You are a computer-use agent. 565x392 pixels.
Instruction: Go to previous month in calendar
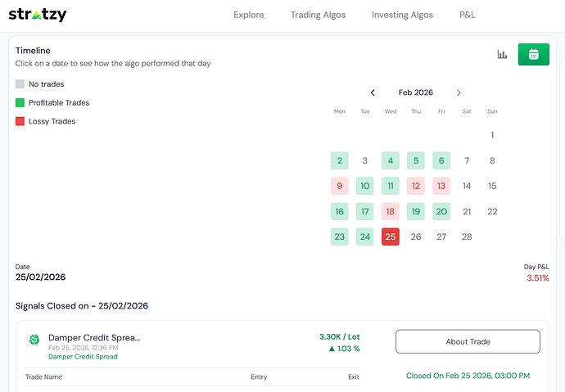[373, 93]
